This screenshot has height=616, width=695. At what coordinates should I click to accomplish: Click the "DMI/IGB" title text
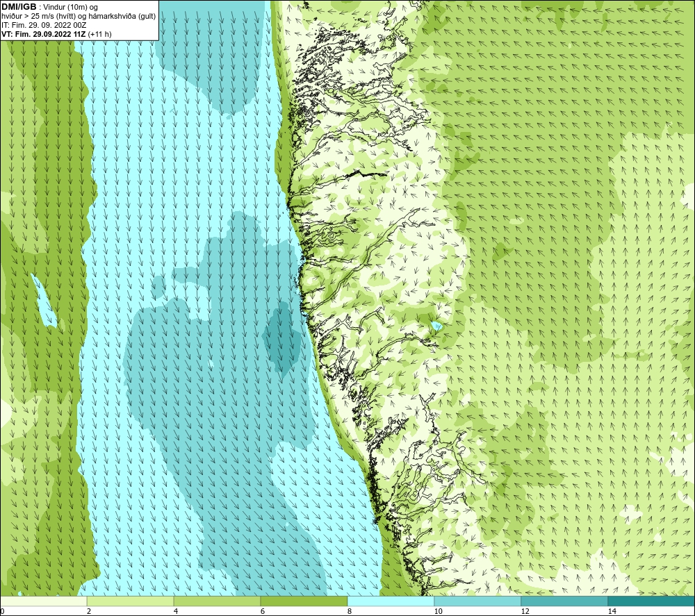tap(19, 7)
